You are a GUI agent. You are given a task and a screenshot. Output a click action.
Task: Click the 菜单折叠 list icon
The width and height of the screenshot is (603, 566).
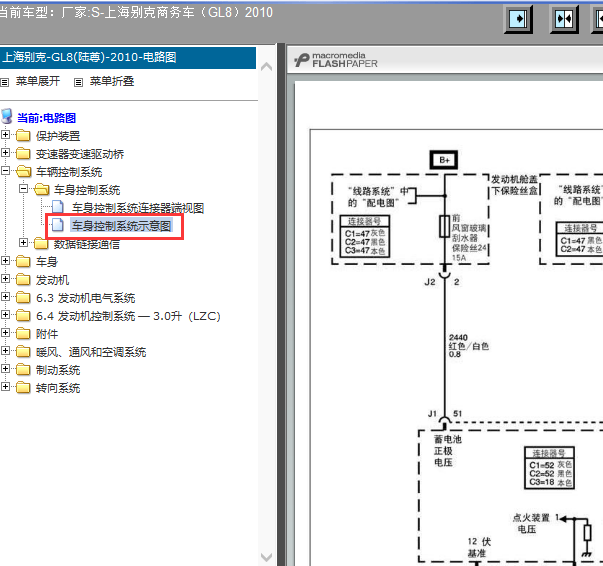click(x=78, y=82)
